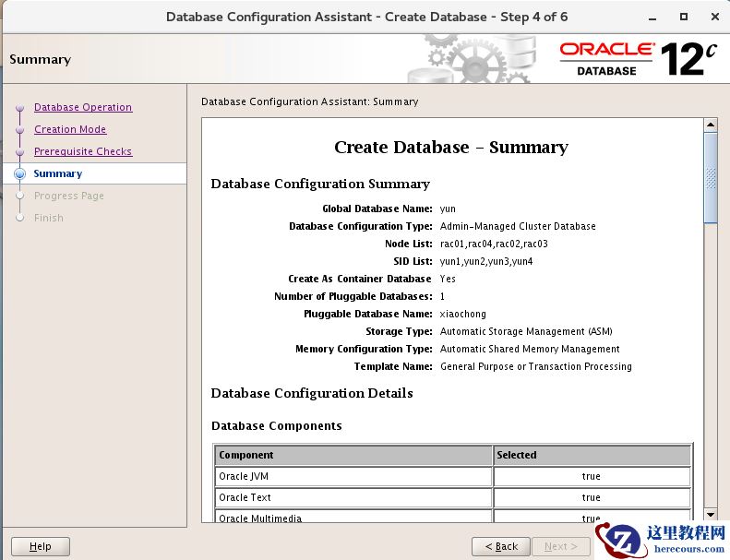Select the Summary step in sidebar

click(58, 173)
